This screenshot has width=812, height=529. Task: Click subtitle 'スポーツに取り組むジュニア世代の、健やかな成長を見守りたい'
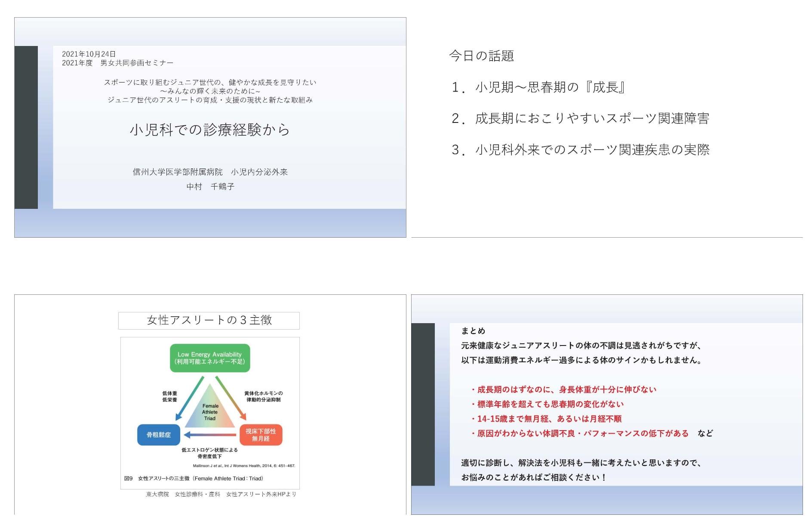tap(210, 82)
